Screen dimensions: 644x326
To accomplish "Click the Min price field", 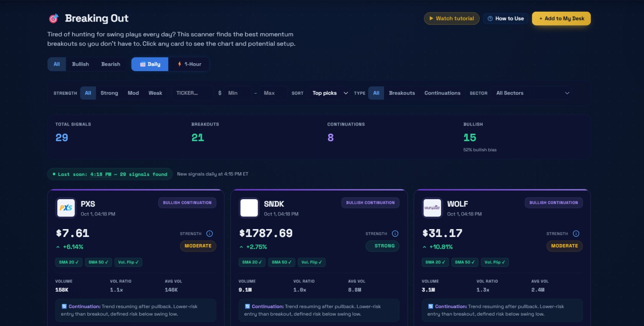I will coord(238,93).
